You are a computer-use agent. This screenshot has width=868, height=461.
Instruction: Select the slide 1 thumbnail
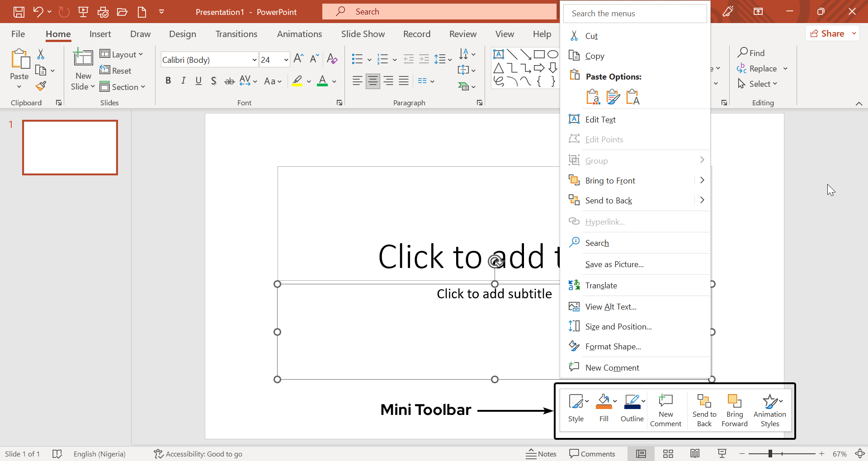tap(70, 147)
